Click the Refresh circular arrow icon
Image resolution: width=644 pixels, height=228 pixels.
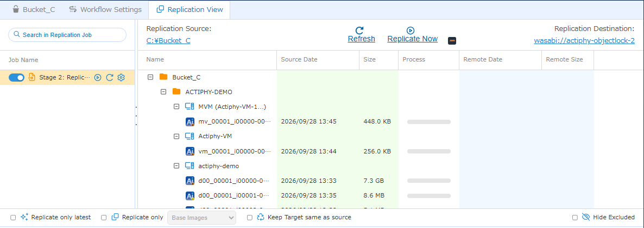[359, 30]
